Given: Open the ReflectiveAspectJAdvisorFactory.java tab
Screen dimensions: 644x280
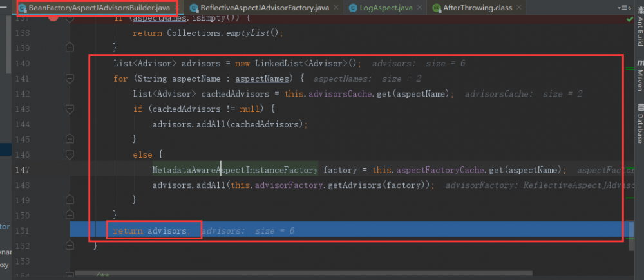Looking at the screenshot, I should (x=265, y=7).
